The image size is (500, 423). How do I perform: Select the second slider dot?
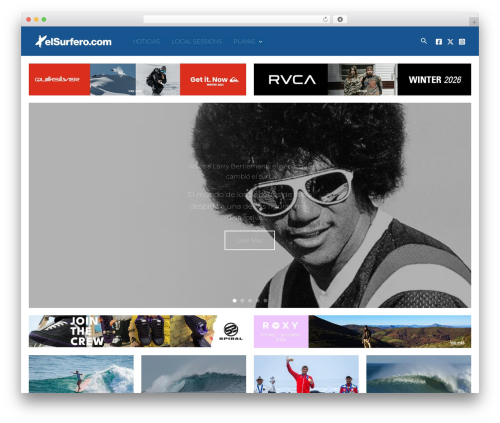coord(242,301)
